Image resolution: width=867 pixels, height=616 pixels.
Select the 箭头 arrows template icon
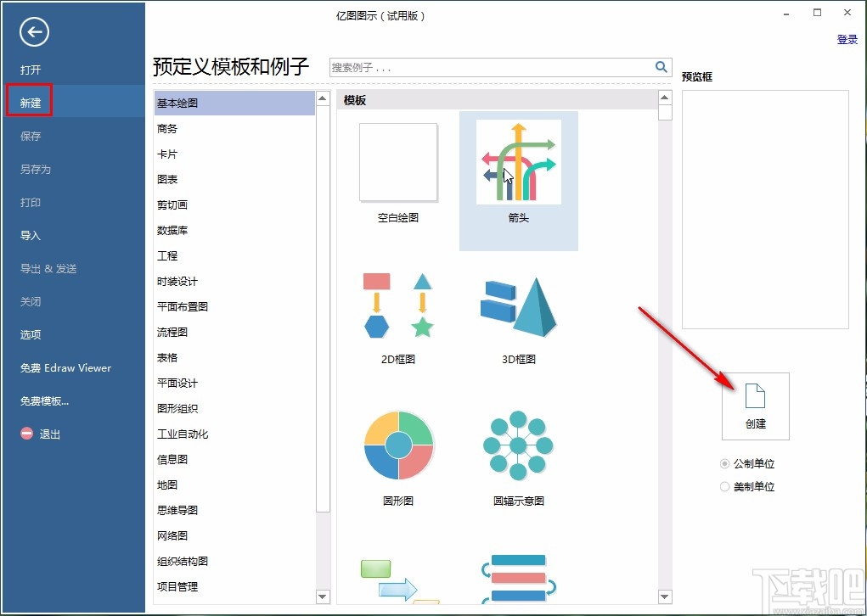pos(519,162)
